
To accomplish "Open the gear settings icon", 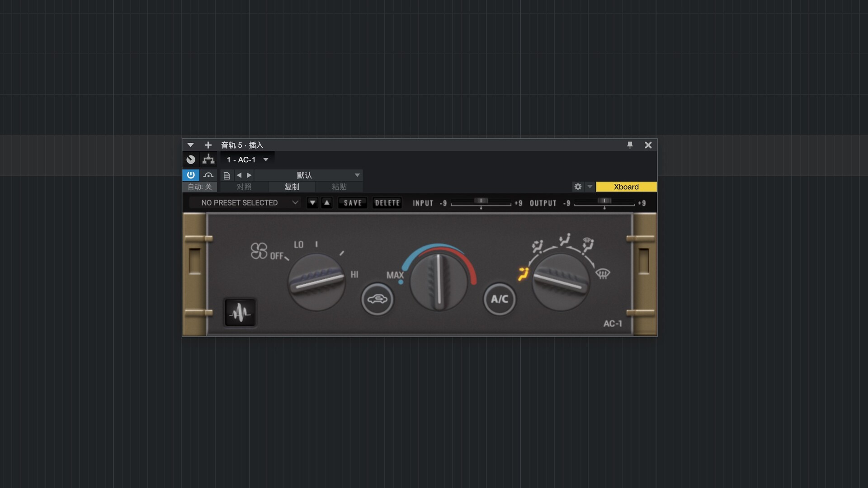I will pos(578,187).
